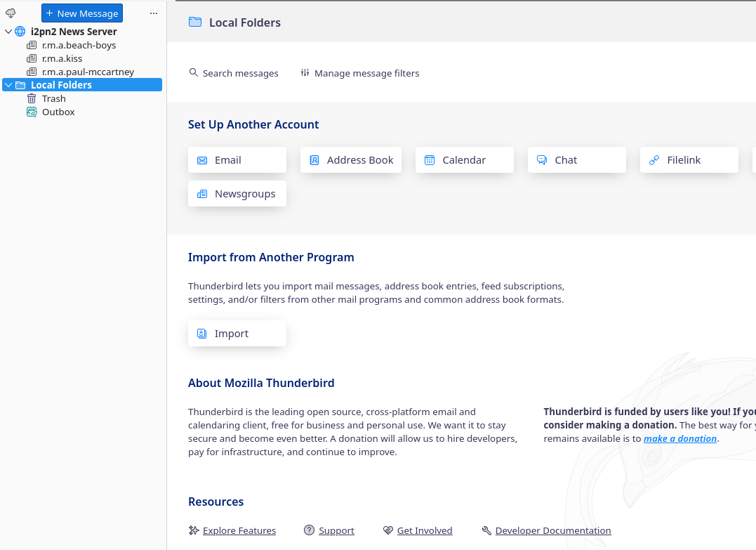
Task: Open the folder pane options ellipsis menu
Action: click(153, 13)
